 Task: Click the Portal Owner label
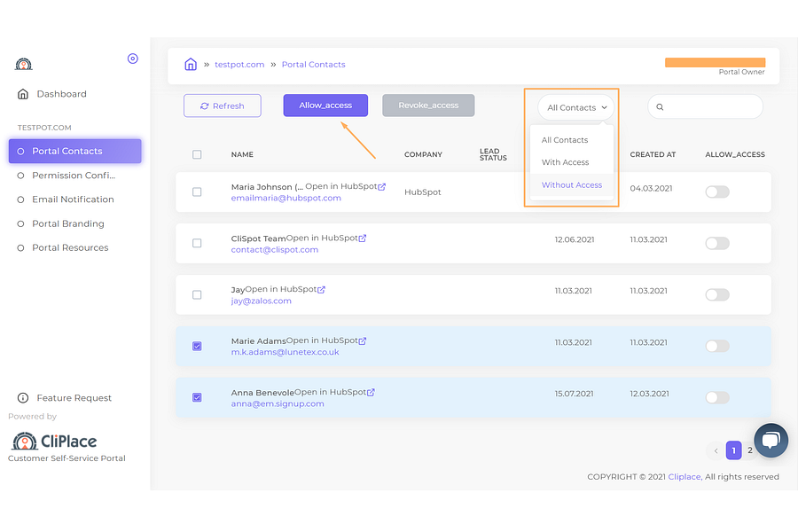[x=741, y=73]
